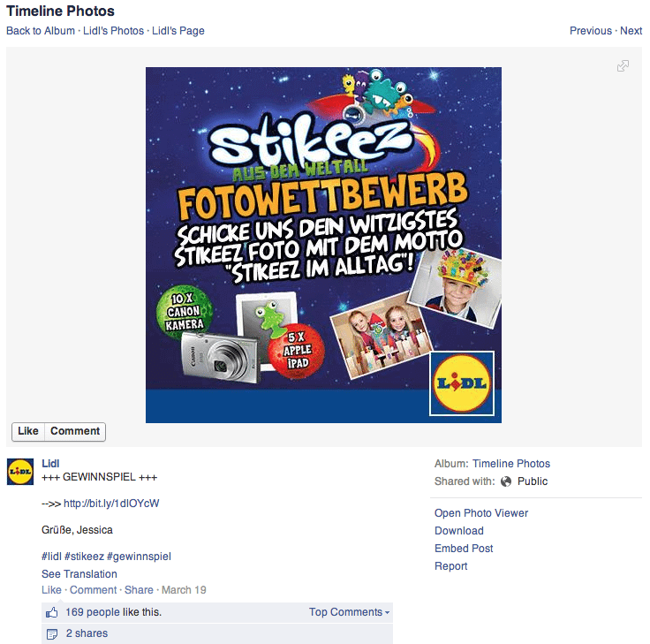
Task: Click the Stikeez contest photo
Action: point(323,245)
